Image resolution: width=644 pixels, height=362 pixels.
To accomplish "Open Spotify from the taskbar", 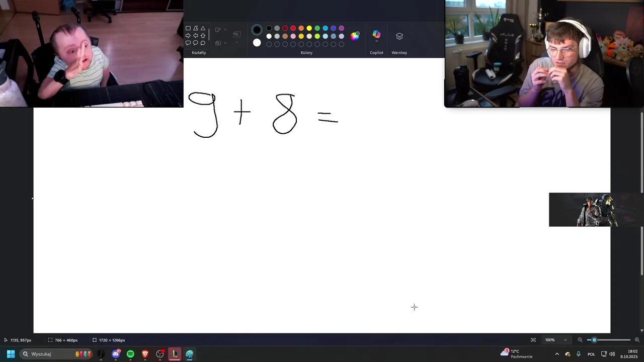I will [x=130, y=354].
